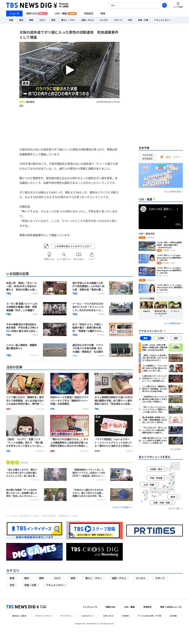
Task: Open 地震・災害 sub-navigation item
Action: click(x=143, y=20)
